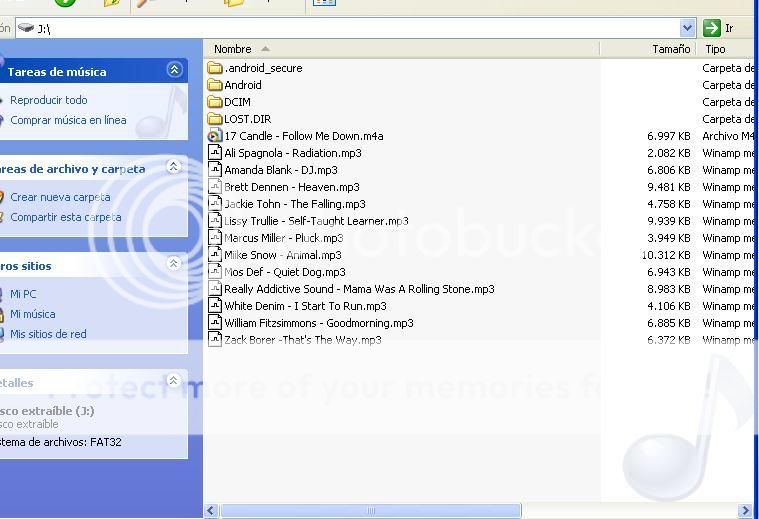759x519 pixels.
Task: Click the horizontal scrollbar right arrow
Action: point(744,511)
